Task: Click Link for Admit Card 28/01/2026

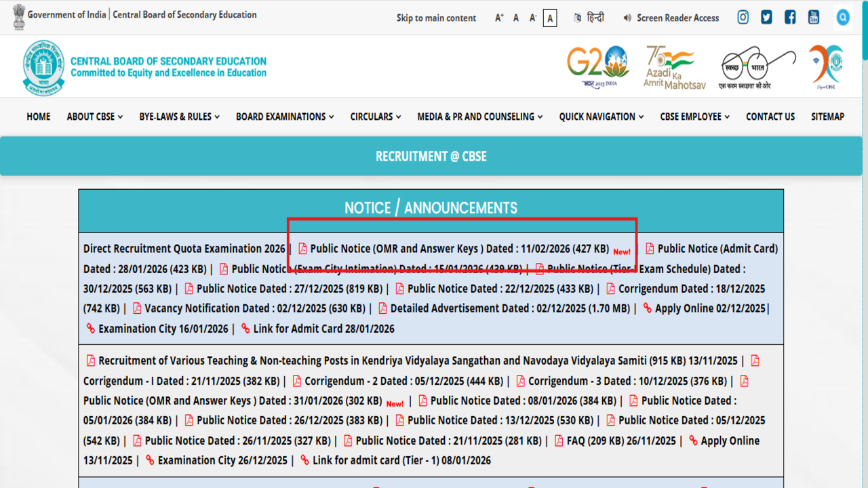Action: (x=323, y=329)
